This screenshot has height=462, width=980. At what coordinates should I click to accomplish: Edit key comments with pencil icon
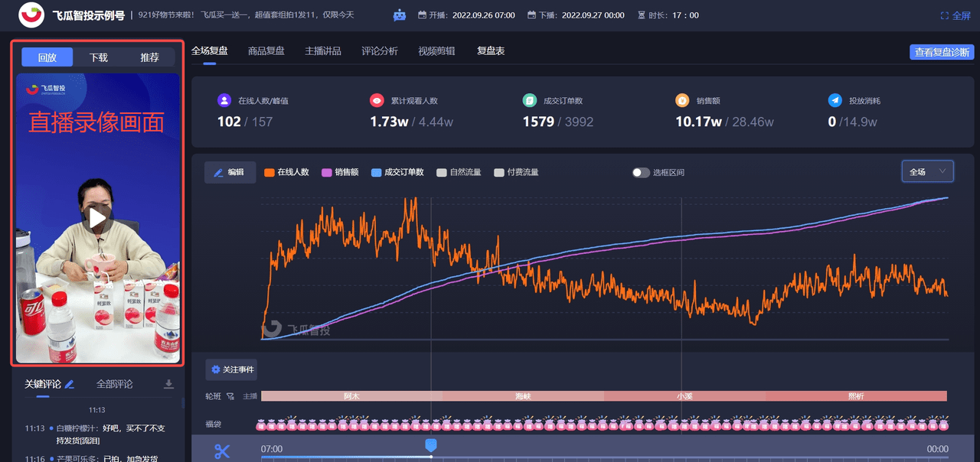70,385
